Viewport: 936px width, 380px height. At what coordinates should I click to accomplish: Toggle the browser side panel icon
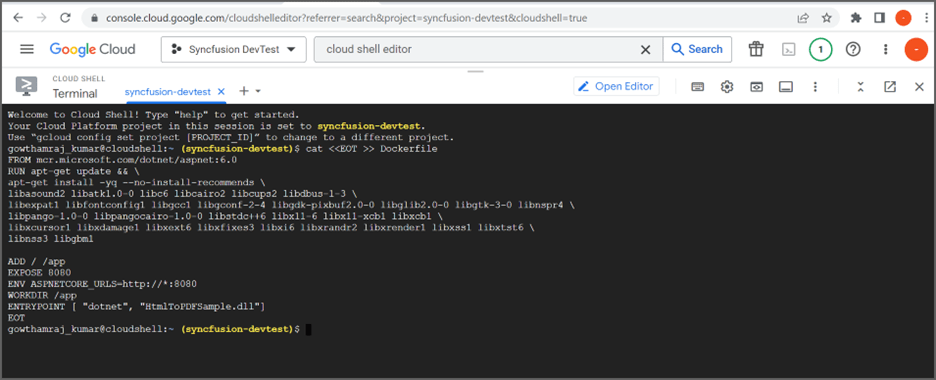pyautogui.click(x=879, y=18)
